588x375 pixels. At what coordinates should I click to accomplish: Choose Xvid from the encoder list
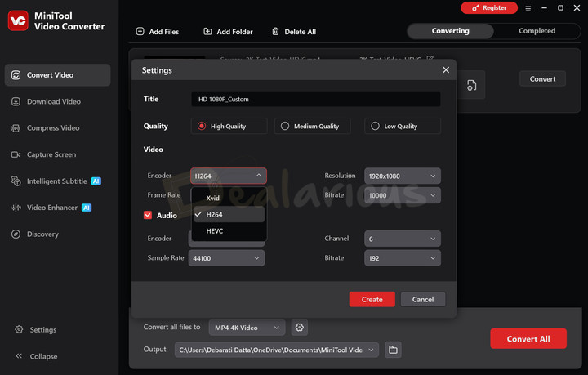(x=229, y=198)
